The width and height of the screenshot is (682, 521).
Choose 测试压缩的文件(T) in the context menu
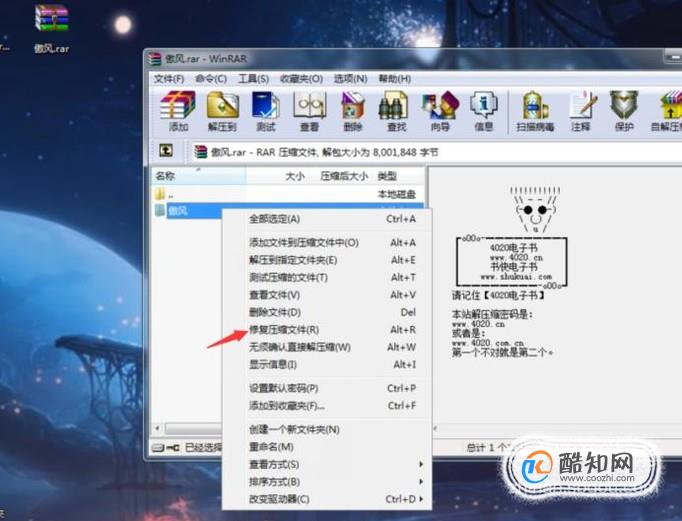point(327,277)
